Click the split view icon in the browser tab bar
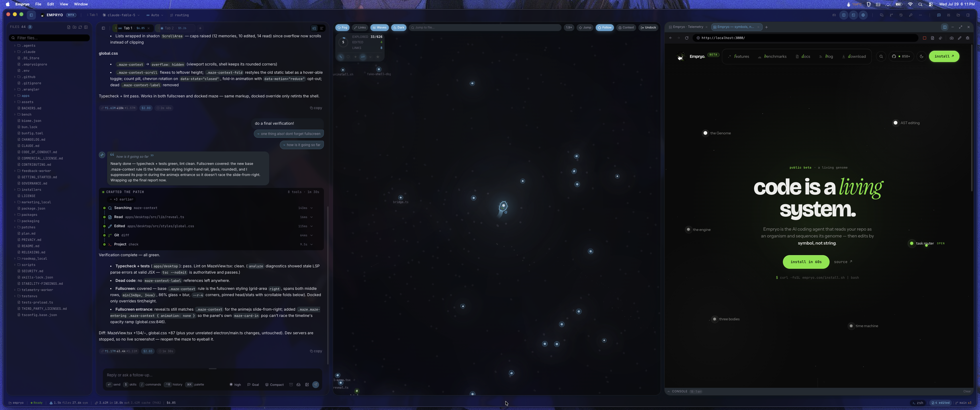Image resolution: width=980 pixels, height=410 pixels. 945,27
